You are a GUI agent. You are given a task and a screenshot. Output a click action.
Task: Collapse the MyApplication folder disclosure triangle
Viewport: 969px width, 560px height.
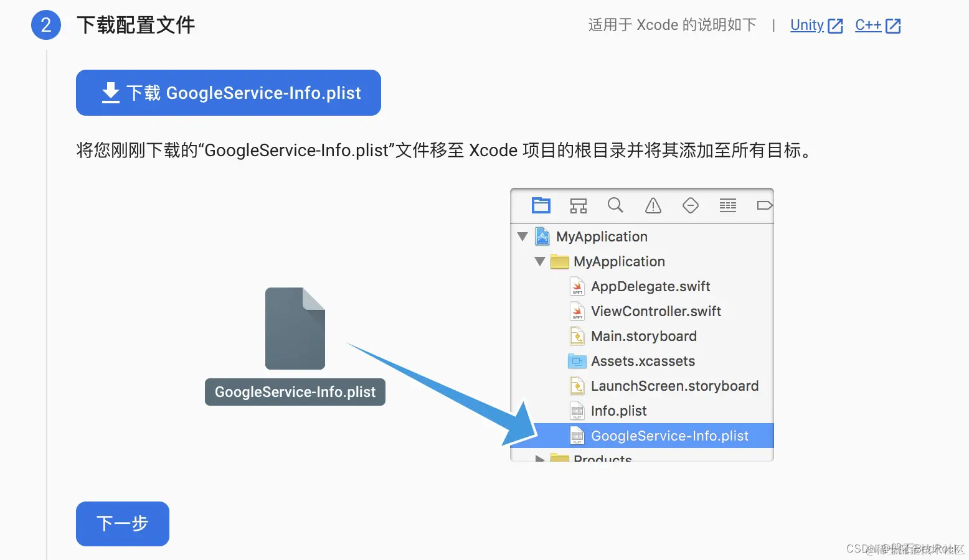(540, 261)
